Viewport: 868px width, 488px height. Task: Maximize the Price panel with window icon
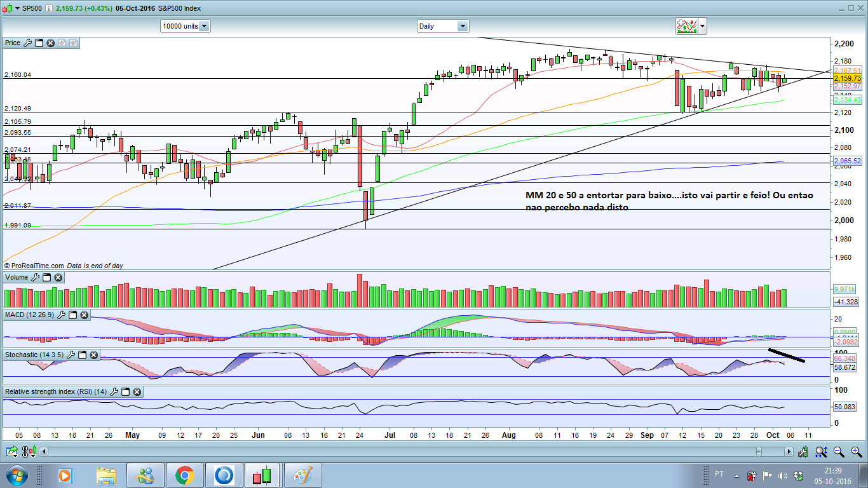tap(39, 43)
